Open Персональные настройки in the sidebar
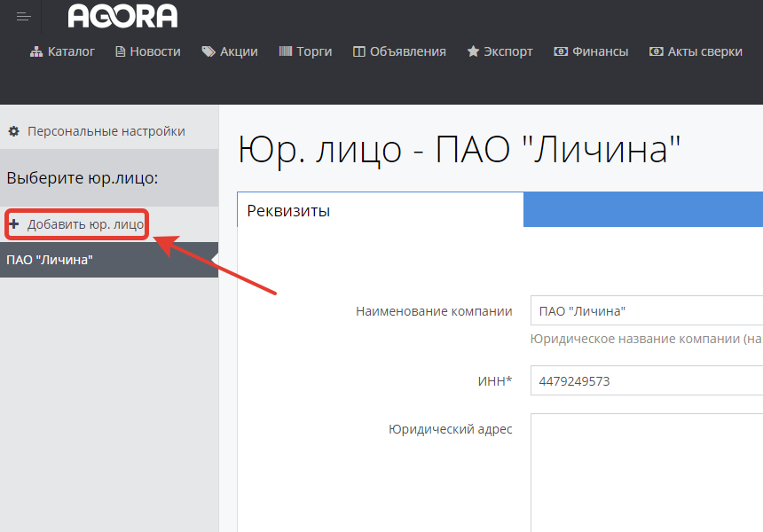763x532 pixels. point(106,131)
